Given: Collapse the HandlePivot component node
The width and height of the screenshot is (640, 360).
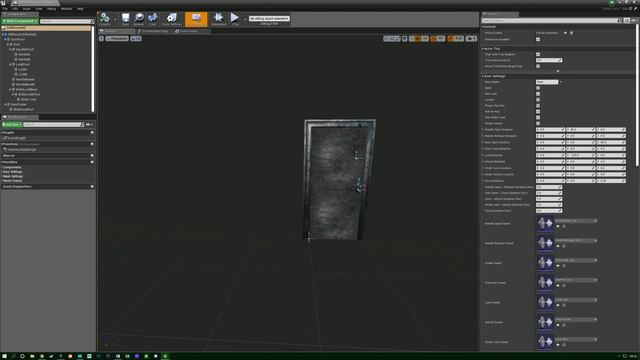Looking at the screenshot, I should click(x=11, y=49).
